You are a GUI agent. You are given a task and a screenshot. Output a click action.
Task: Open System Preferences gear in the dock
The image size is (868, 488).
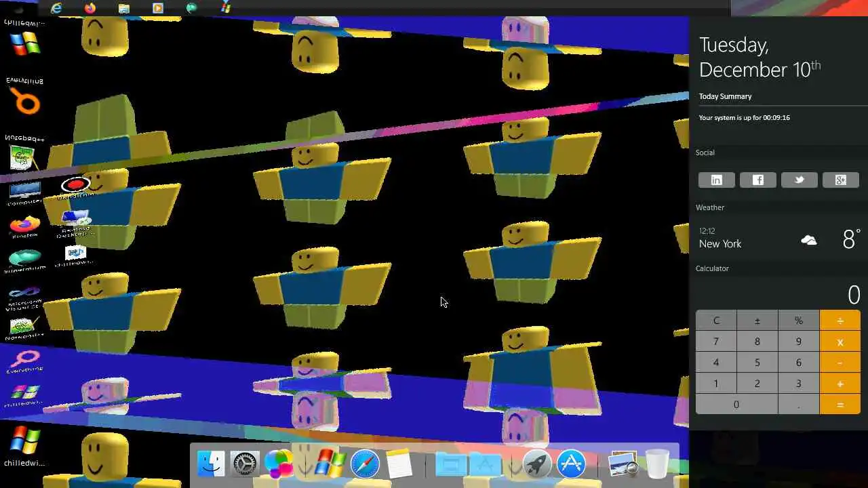click(x=245, y=464)
